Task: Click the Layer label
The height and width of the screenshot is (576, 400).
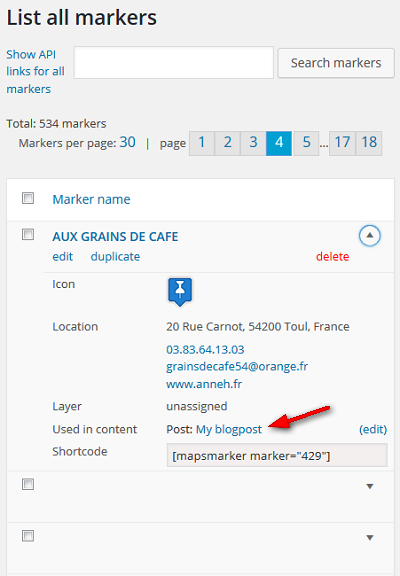Action: point(67,407)
